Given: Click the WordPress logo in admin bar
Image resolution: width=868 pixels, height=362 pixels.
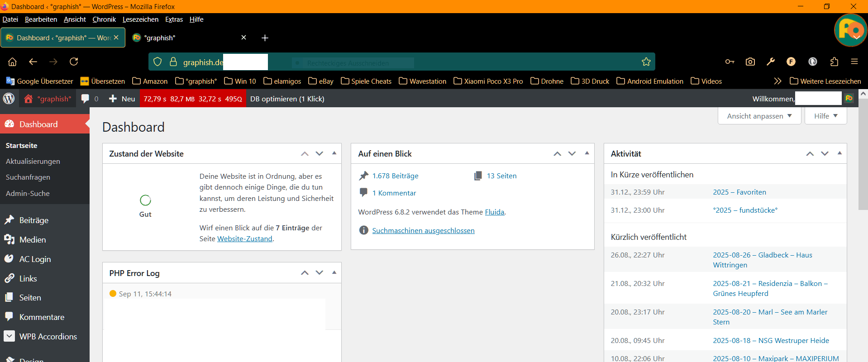Looking at the screenshot, I should click(x=9, y=99).
